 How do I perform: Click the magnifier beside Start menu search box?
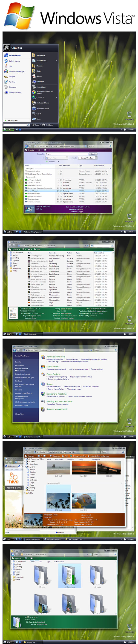click(28, 125)
